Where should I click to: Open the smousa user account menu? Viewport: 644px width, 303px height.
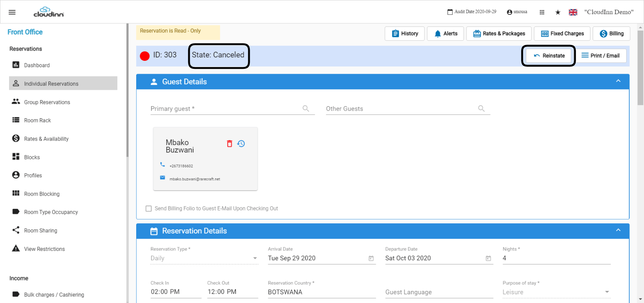[517, 12]
